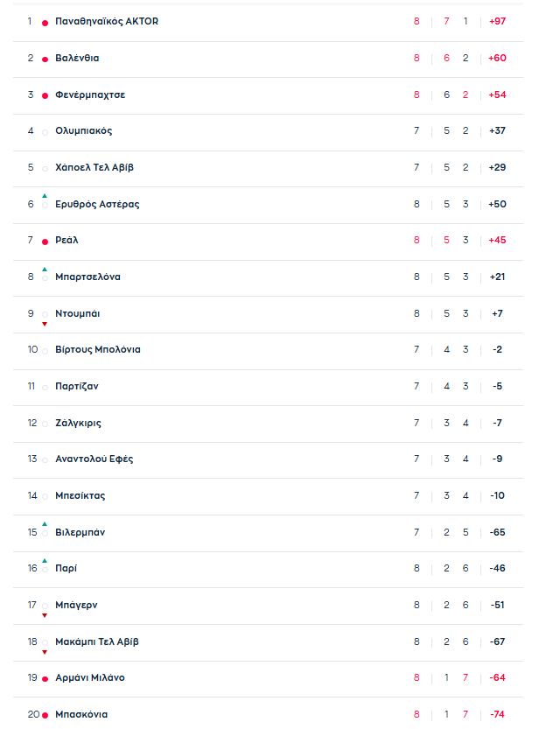Select the Χάποελ Τελ Αβίβ row
The height and width of the screenshot is (729, 560).
[x=268, y=169]
